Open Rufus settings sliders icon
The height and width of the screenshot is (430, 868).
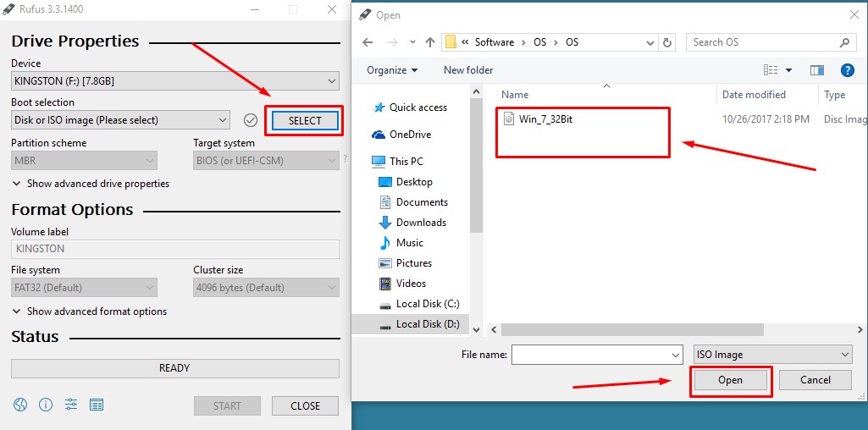click(x=71, y=405)
